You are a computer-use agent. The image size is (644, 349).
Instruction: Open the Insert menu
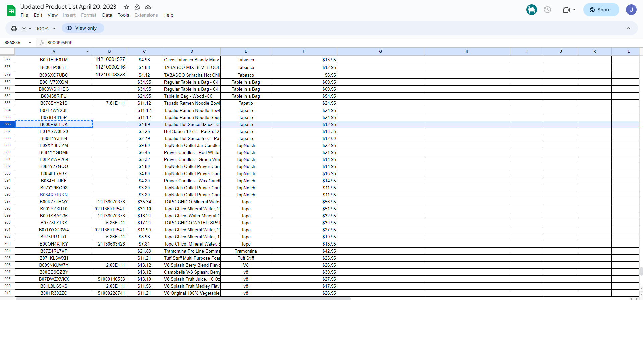pos(69,15)
